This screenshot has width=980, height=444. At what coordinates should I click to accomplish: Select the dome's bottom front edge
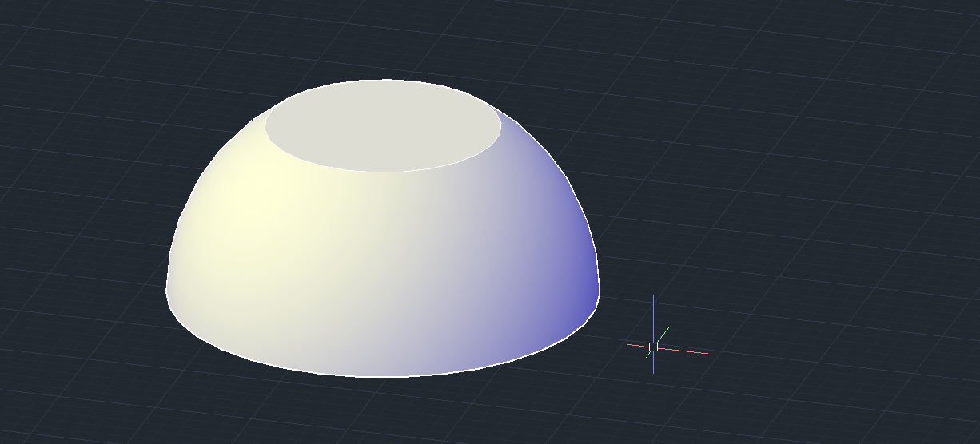[x=384, y=376]
